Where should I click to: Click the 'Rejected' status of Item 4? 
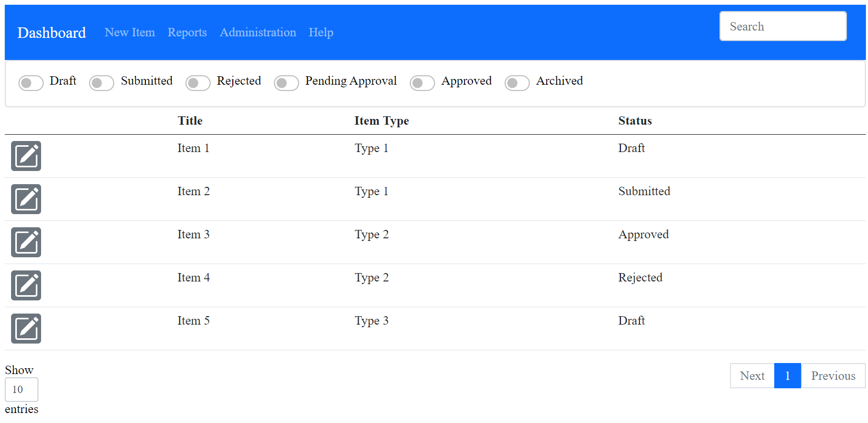point(640,277)
